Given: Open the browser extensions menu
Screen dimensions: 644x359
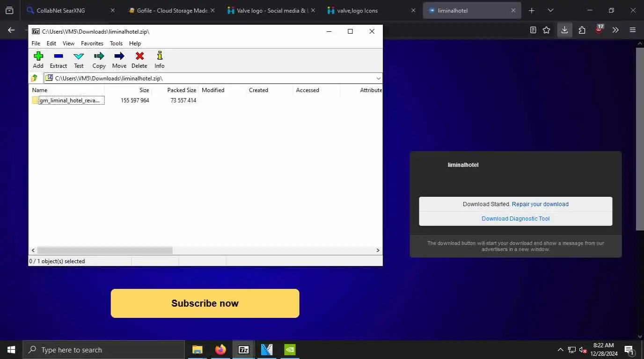Looking at the screenshot, I should [582, 30].
